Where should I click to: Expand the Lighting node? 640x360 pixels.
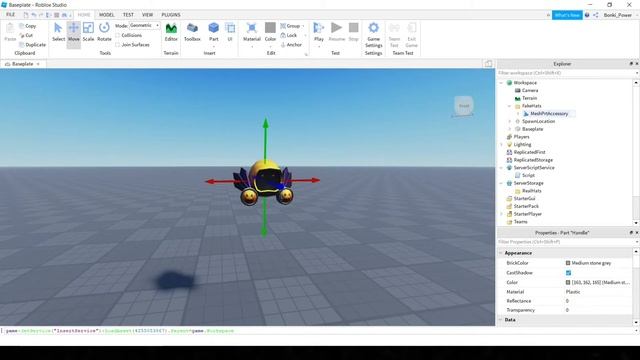502,145
